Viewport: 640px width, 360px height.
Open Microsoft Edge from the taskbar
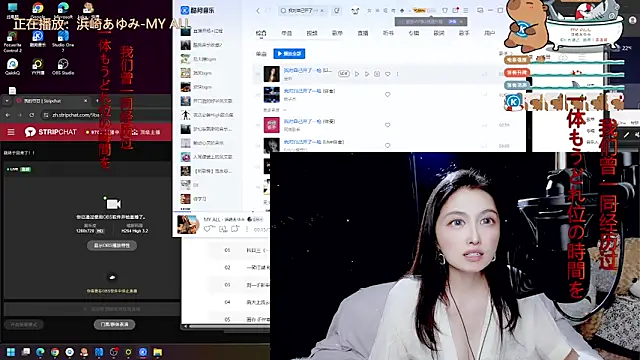pyautogui.click(x=40, y=352)
